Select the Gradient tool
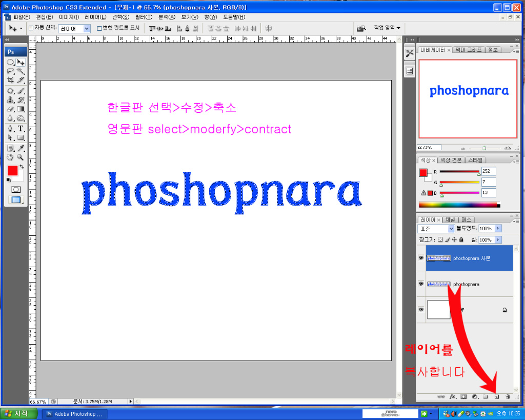 pyautogui.click(x=21, y=109)
